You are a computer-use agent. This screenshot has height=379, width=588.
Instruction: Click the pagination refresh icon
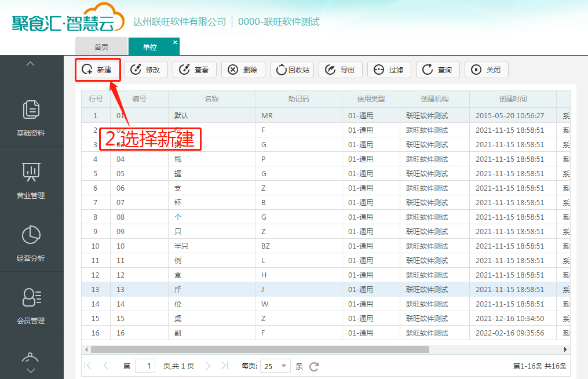(x=314, y=366)
